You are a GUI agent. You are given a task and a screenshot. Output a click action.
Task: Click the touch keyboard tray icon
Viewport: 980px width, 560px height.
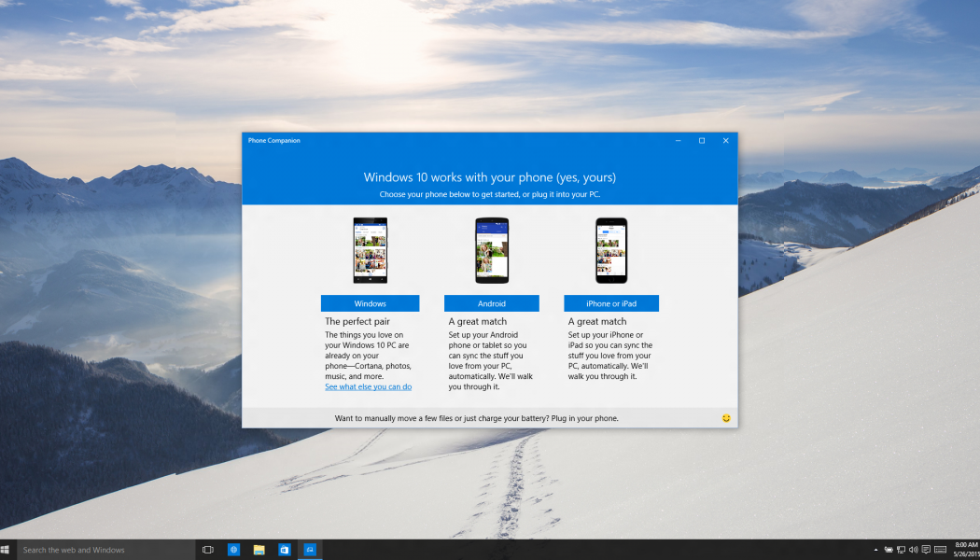940,550
